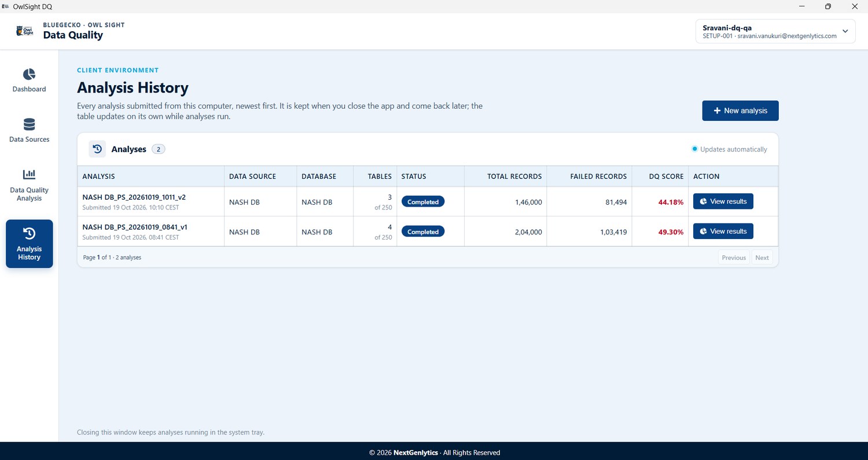Click the Analyses count badge showing 2
The width and height of the screenshot is (868, 460).
[x=159, y=149]
